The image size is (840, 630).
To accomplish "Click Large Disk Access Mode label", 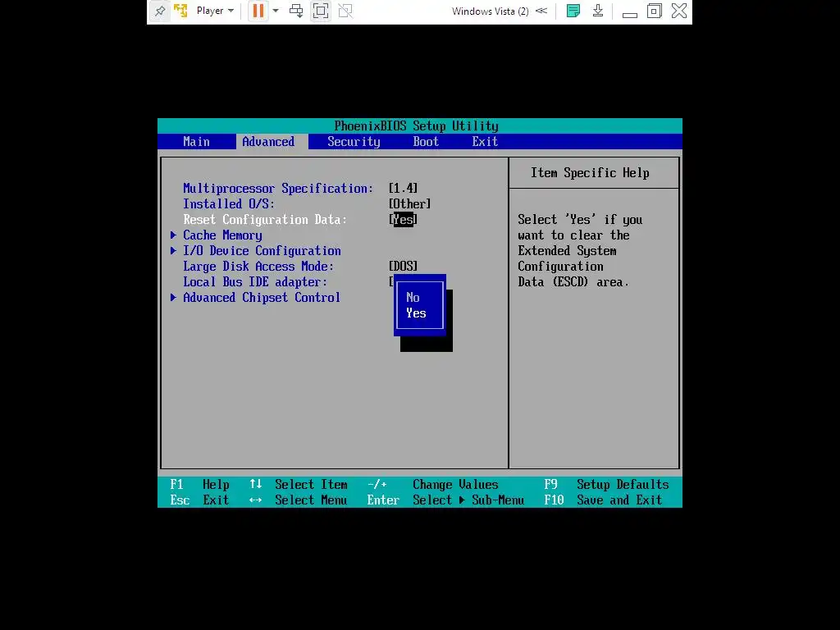I will 258,267.
